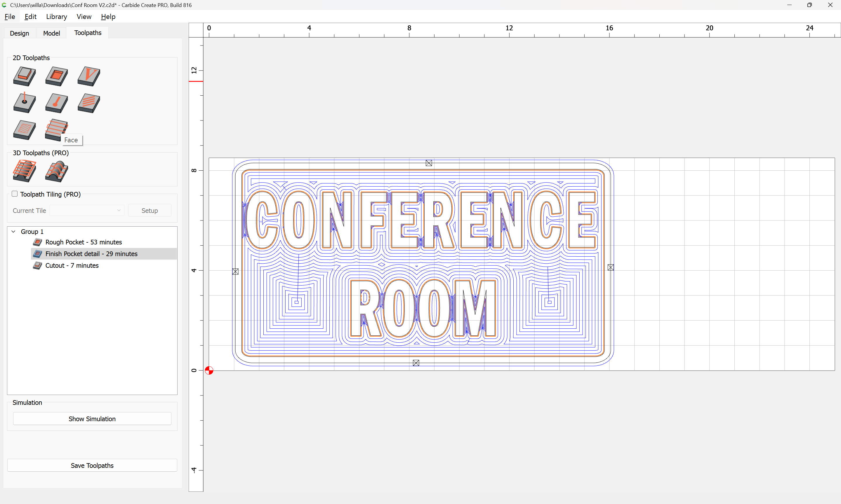
Task: Select the Texture toolpath icon
Action: 89,103
